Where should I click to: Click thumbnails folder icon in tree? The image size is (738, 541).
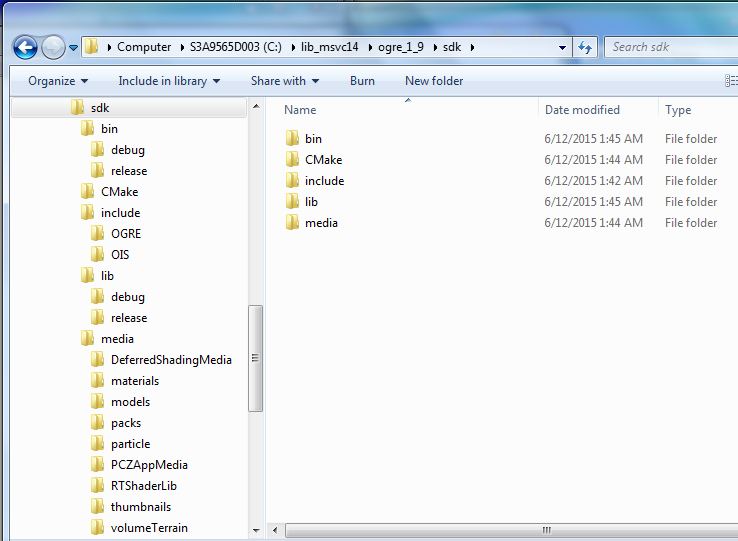click(97, 507)
